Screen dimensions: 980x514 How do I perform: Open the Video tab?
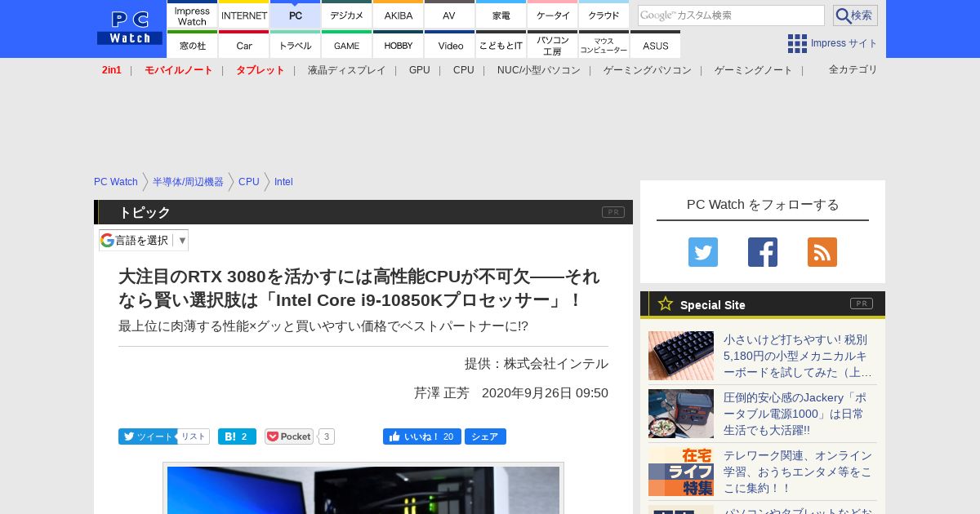tap(450, 44)
